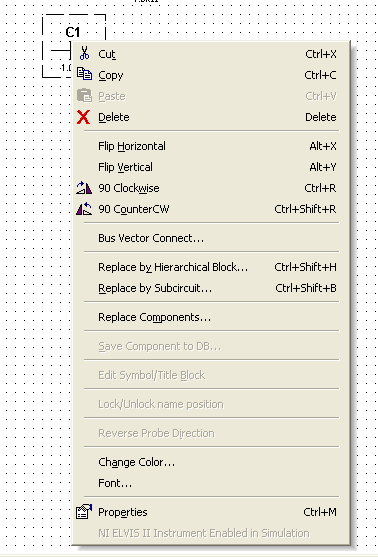Select Replace by Subcircuit option
Image resolution: width=378 pixels, height=557 pixels.
pyautogui.click(x=211, y=288)
